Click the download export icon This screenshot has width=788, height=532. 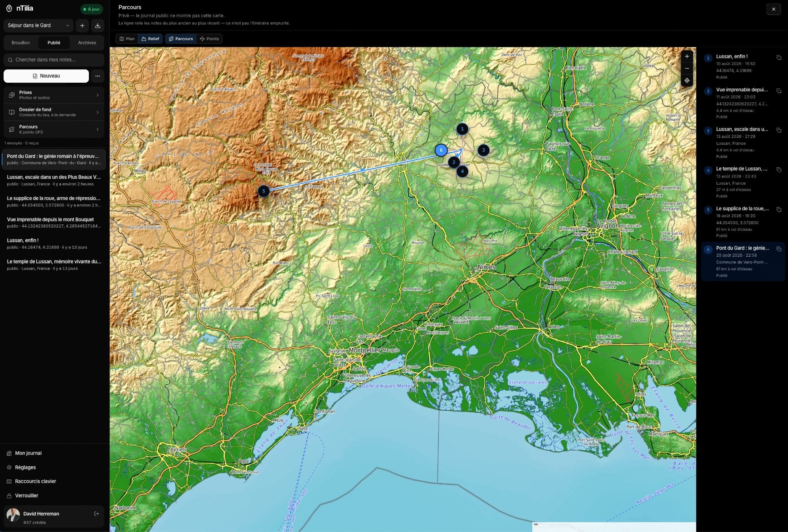click(98, 26)
